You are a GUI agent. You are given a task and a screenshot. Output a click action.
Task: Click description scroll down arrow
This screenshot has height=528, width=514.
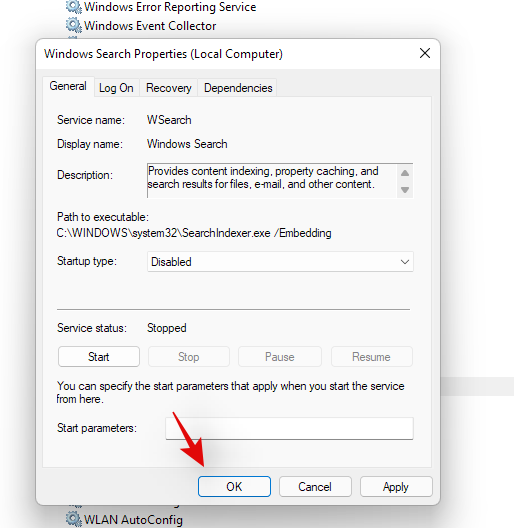pyautogui.click(x=405, y=190)
